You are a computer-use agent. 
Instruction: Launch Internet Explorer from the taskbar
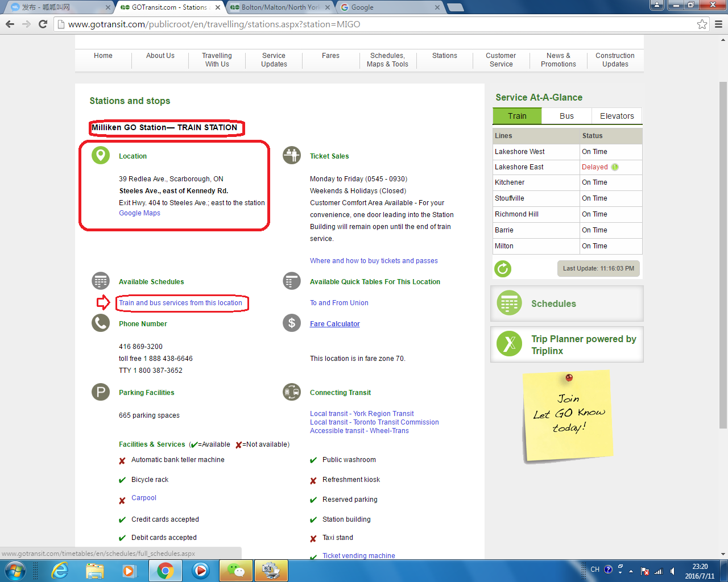59,570
